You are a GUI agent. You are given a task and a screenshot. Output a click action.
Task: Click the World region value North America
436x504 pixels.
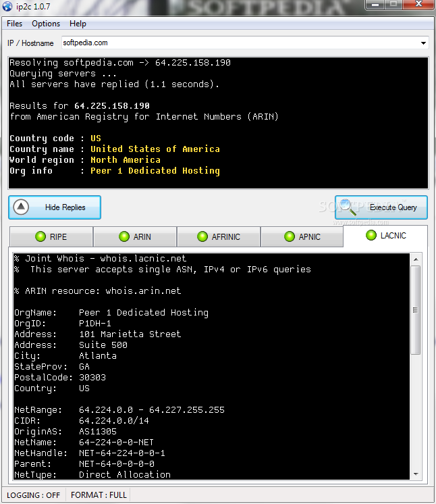click(x=126, y=159)
